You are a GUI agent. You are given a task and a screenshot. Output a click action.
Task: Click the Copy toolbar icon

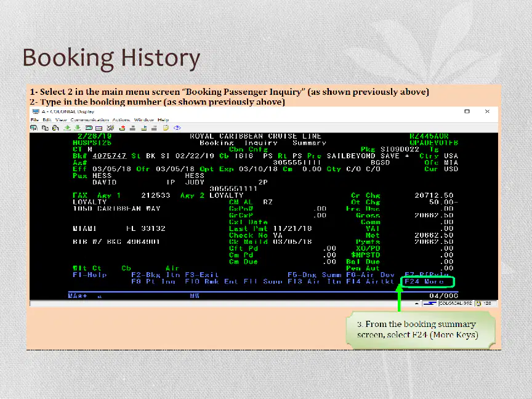pos(45,128)
